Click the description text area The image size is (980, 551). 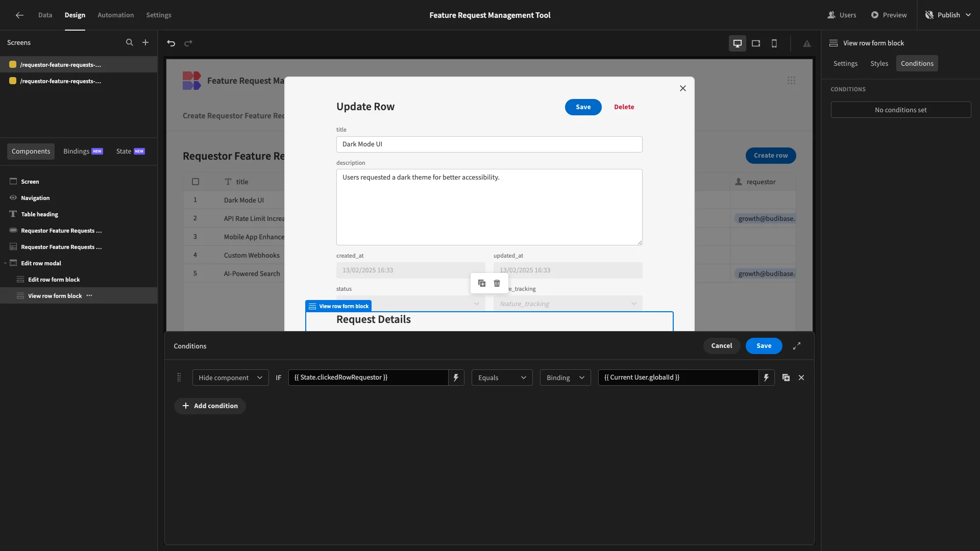[489, 207]
